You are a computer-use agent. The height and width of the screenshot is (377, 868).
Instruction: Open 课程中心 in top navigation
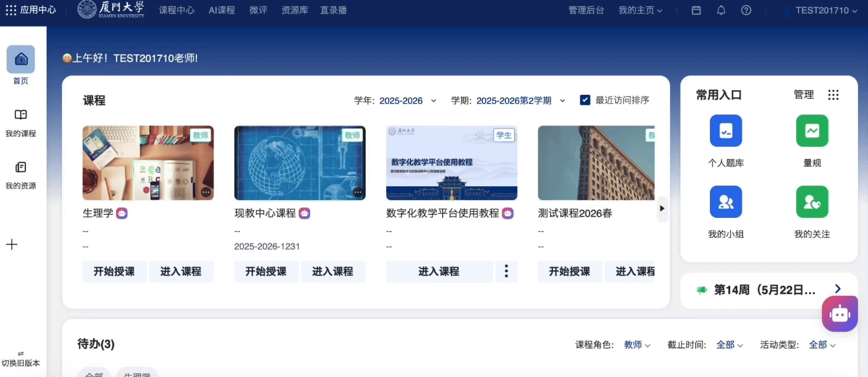pos(176,11)
